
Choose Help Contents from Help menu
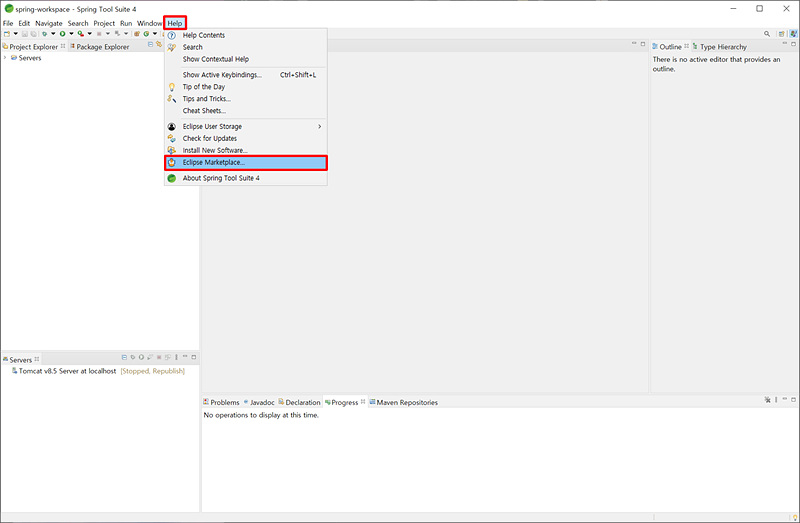click(245, 35)
